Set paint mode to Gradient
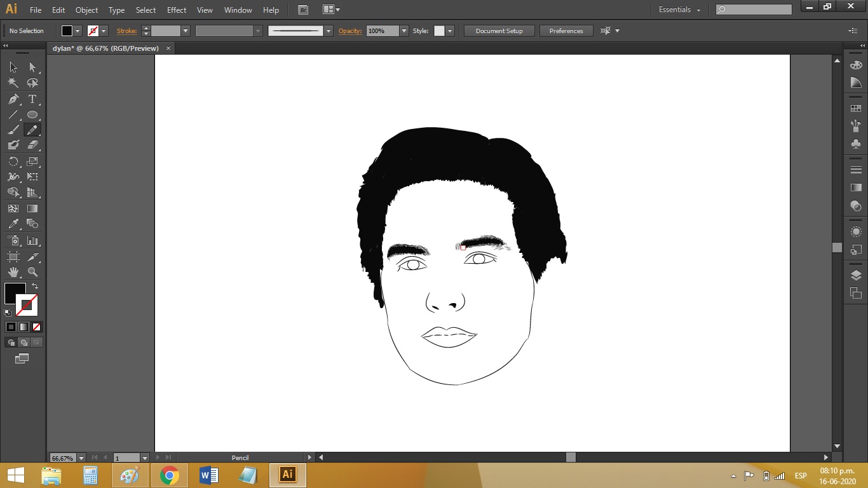The height and width of the screenshot is (488, 868). 24,327
